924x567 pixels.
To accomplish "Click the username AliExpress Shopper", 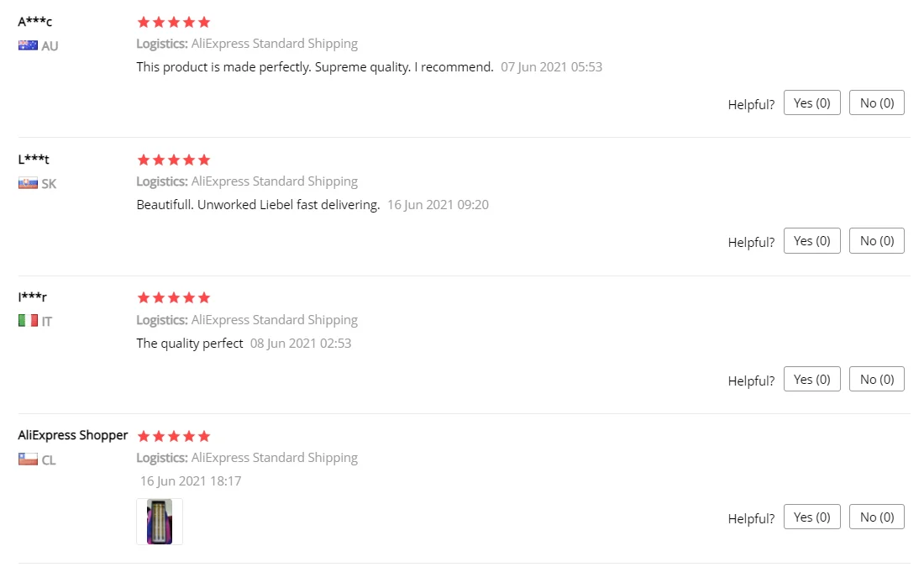I will (x=72, y=435).
